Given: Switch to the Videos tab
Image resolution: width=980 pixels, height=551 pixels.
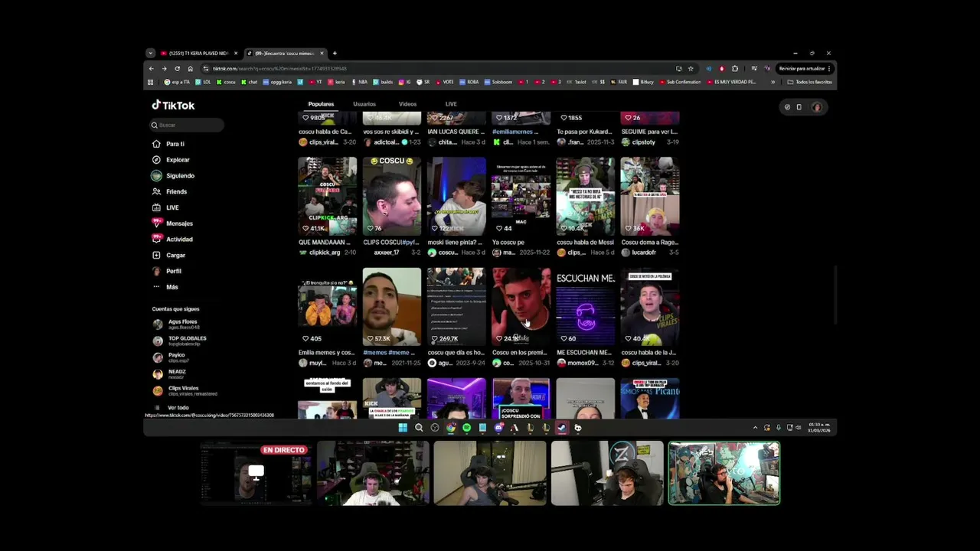Looking at the screenshot, I should [407, 104].
